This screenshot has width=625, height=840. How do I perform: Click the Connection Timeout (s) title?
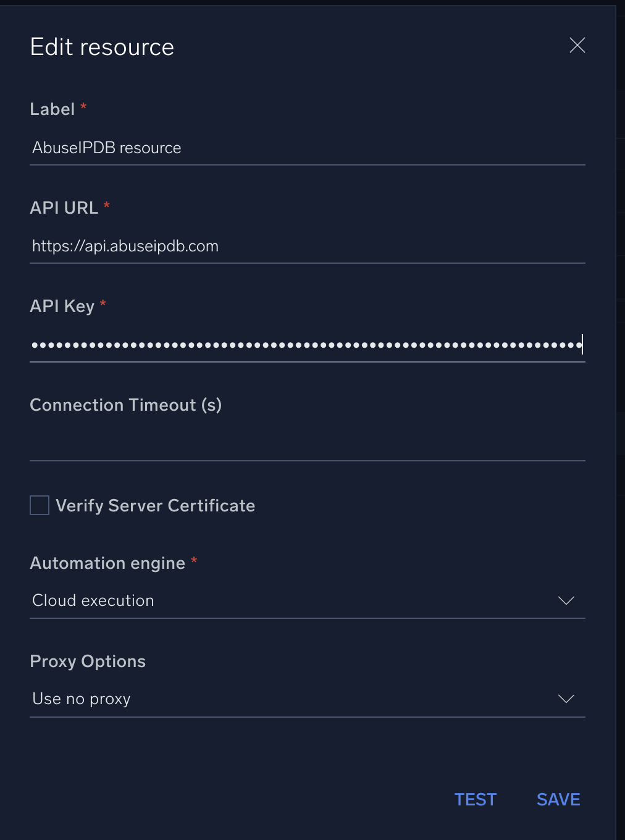point(125,405)
